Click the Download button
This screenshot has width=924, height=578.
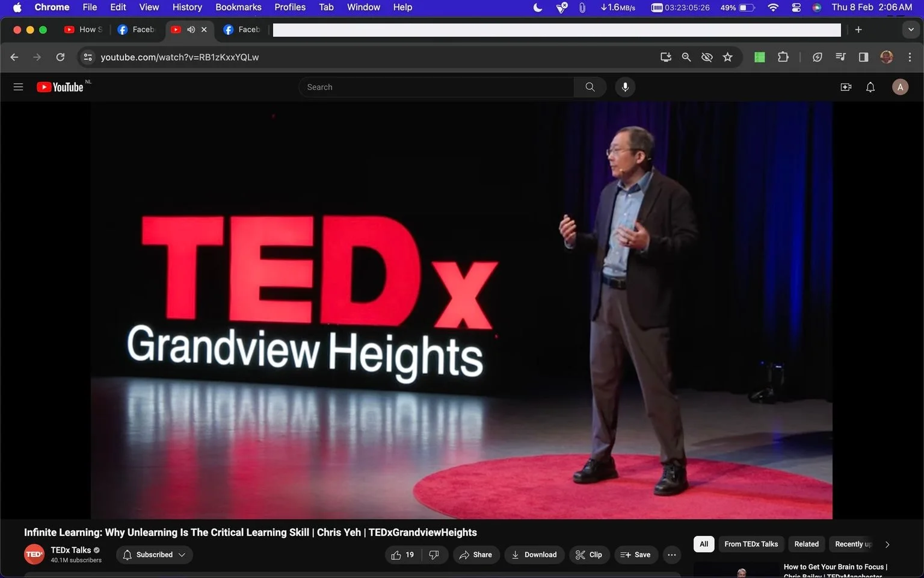534,555
